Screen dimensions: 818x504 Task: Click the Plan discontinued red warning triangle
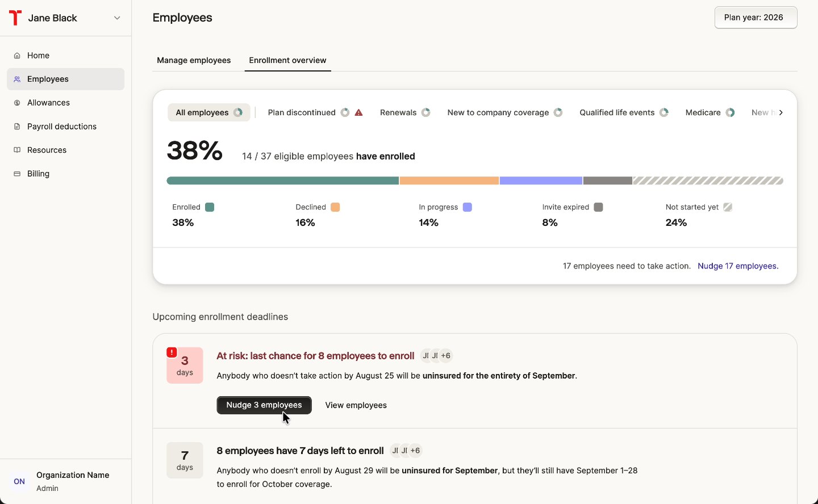[x=358, y=112]
